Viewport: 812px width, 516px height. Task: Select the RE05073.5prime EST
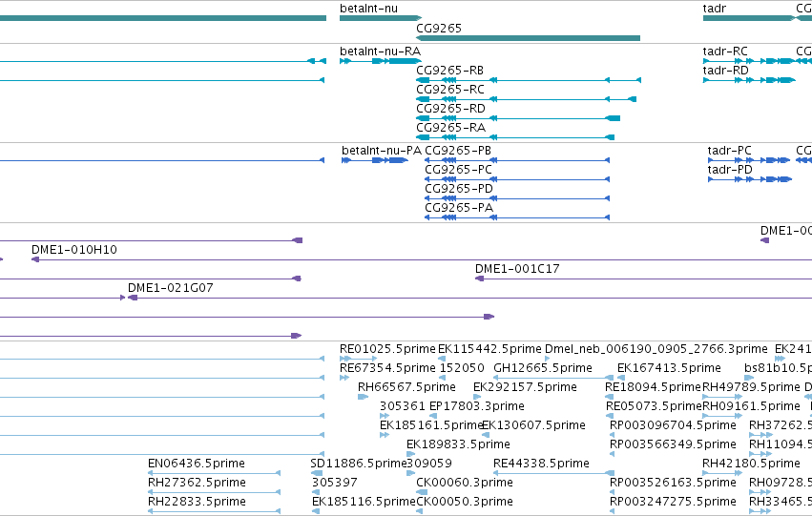tap(609, 416)
